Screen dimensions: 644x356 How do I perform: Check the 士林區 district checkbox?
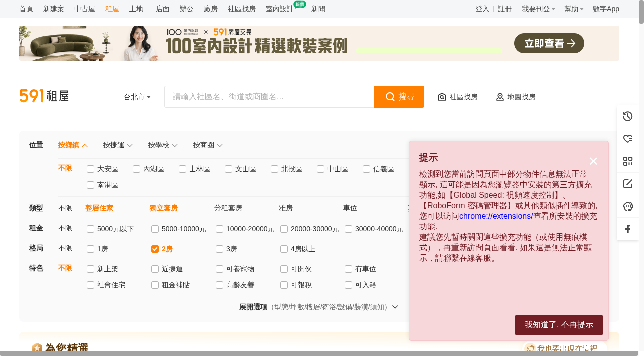coord(183,169)
